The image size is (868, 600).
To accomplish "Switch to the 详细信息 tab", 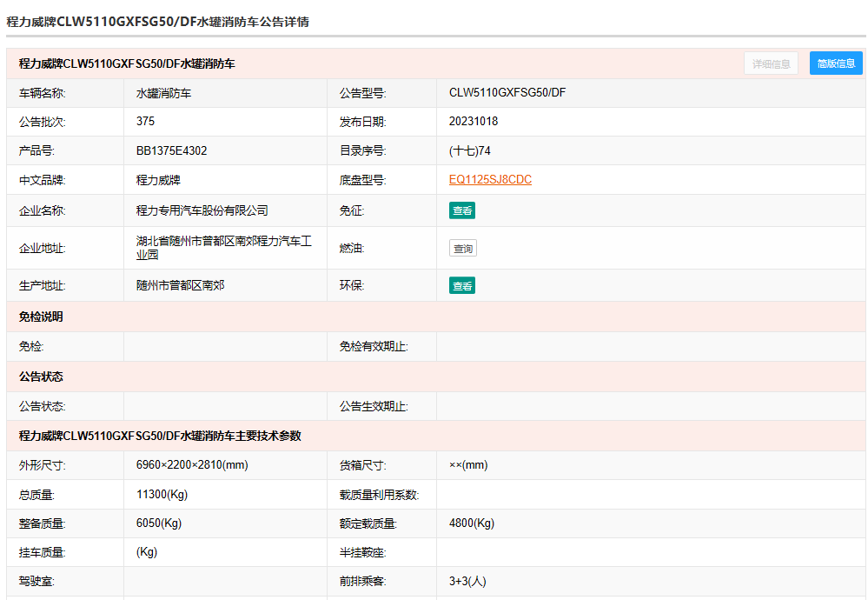I will [x=771, y=63].
